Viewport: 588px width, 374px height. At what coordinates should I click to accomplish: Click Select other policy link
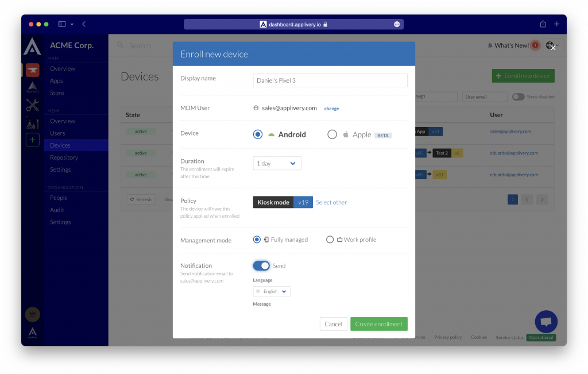tap(331, 202)
